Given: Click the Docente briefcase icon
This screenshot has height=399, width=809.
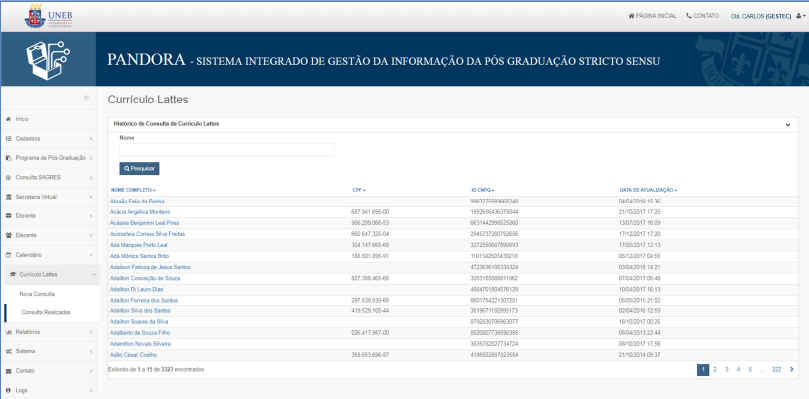Looking at the screenshot, I should pyautogui.click(x=8, y=216).
